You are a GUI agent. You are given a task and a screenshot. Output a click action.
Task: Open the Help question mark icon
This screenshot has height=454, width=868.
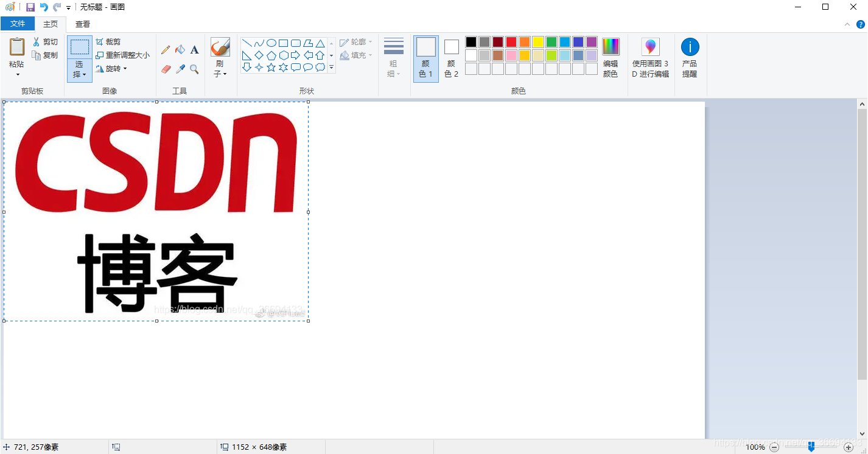coord(861,24)
